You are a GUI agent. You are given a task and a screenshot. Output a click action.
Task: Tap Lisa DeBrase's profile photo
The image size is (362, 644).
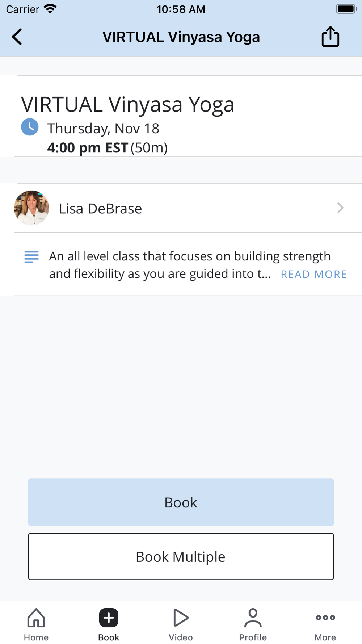point(31,208)
